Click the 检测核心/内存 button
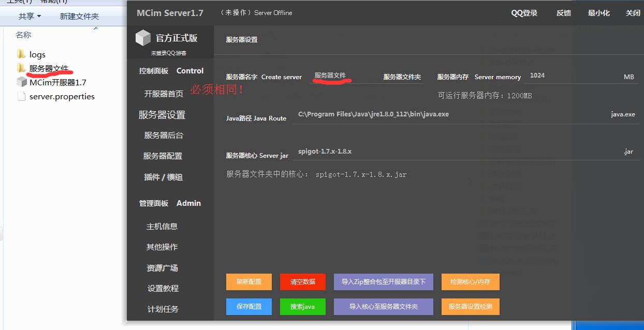Viewport: 644px width, 330px height. (x=471, y=282)
